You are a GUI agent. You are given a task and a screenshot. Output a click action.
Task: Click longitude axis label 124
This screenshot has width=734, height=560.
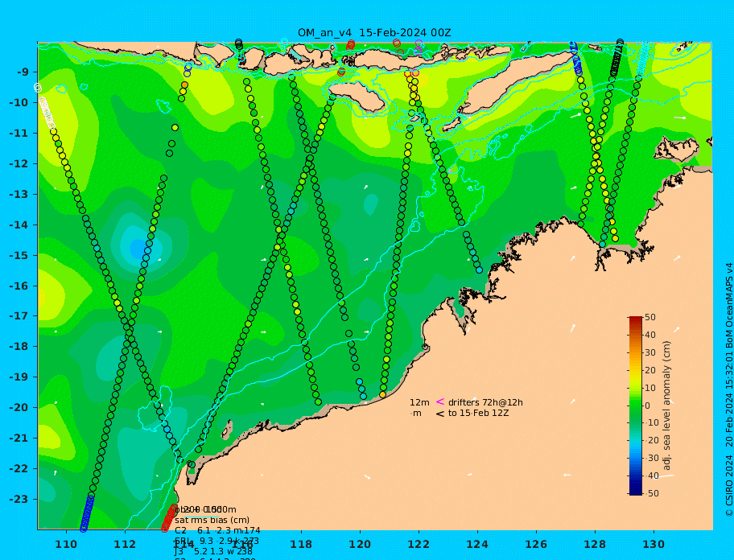point(477,544)
